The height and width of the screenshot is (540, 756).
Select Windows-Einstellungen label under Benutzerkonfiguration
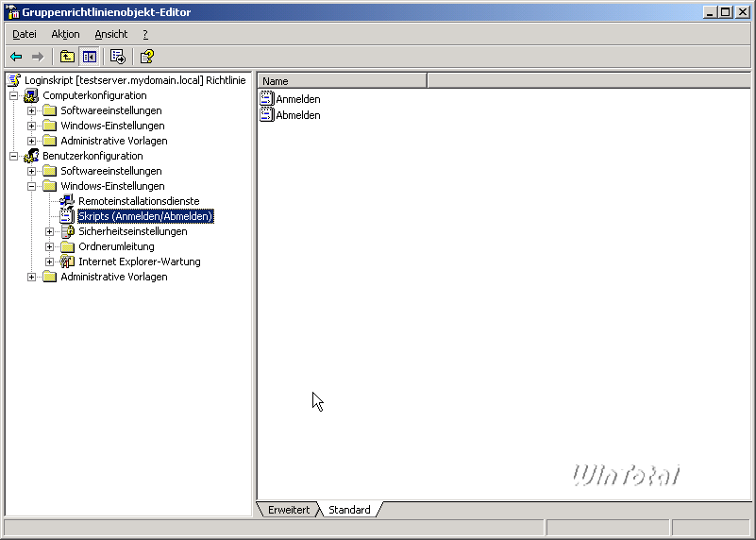pyautogui.click(x=112, y=186)
